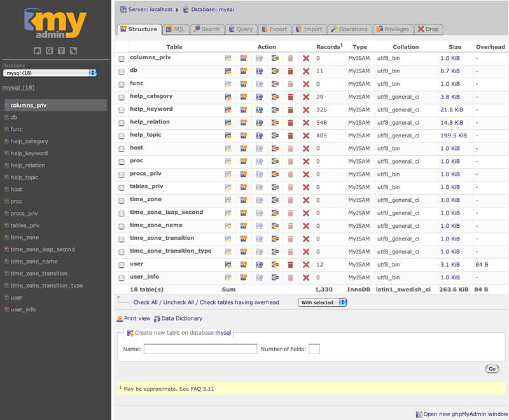509x420 pixels.
Task: Click sidebar browse icon beside time_zone
Action: [x=6, y=237]
